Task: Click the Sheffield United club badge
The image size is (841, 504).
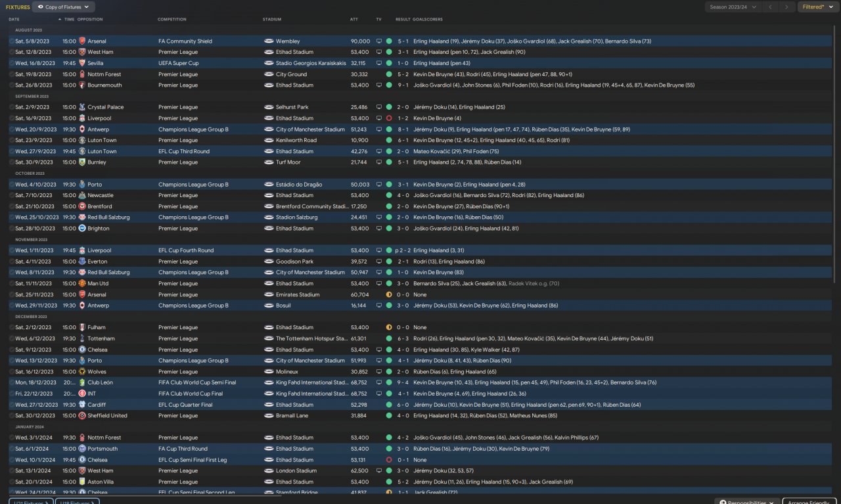Action: 82,415
